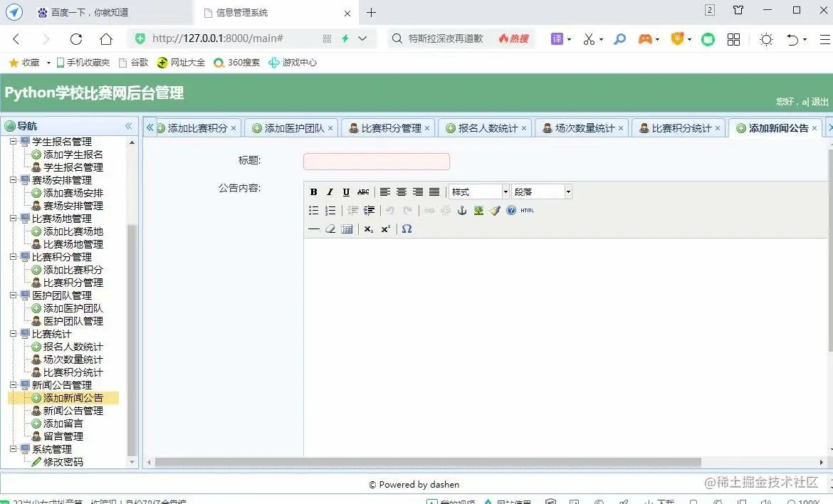
Task: Insert a horizontal rule line
Action: 313,229
